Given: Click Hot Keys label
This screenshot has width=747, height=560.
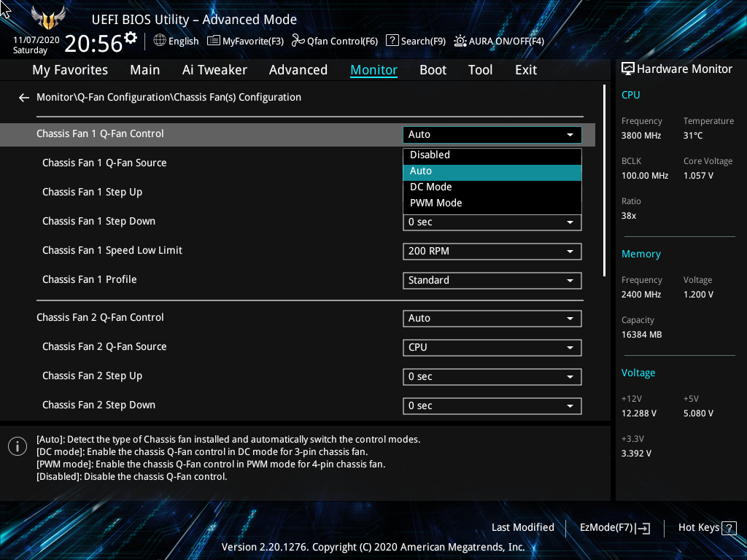Looking at the screenshot, I should (699, 528).
